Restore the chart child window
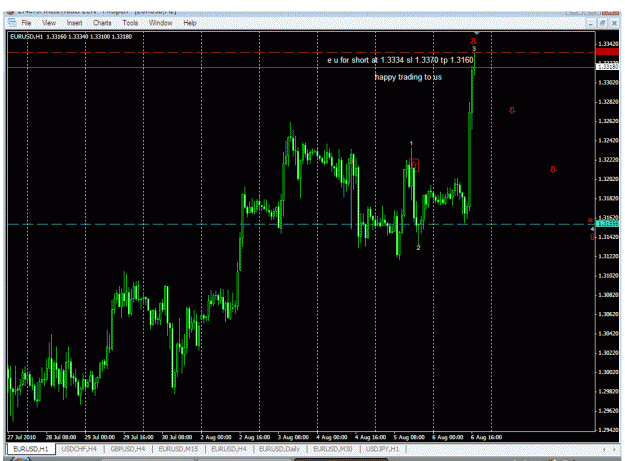The width and height of the screenshot is (625, 461). pyautogui.click(x=603, y=24)
